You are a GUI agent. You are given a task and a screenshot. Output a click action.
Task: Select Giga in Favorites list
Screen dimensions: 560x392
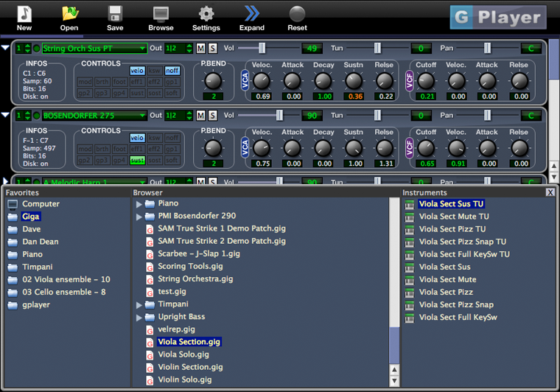coord(31,217)
